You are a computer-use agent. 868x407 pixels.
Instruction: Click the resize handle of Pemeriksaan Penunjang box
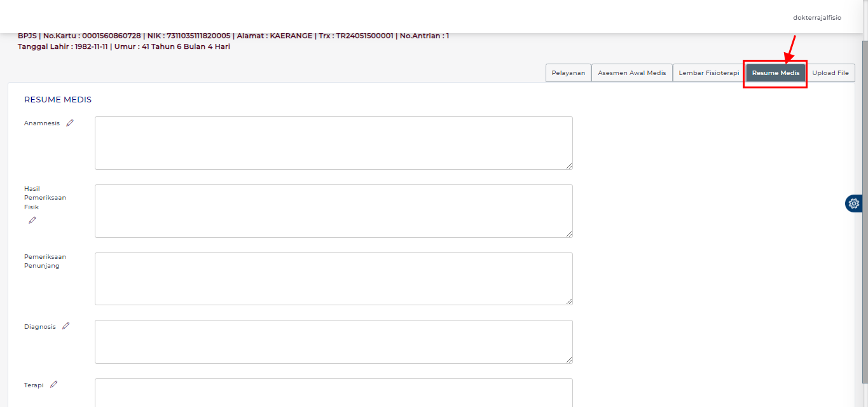[569, 301]
